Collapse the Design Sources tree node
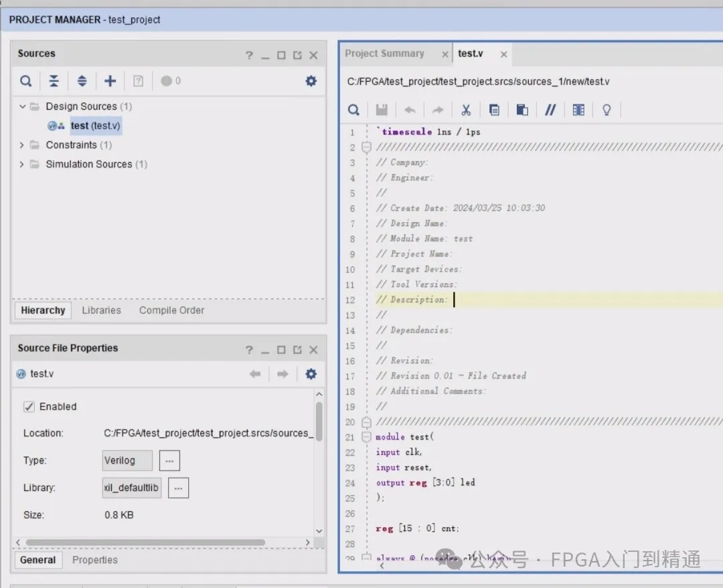Viewport: 723px width, 588px height. (23, 106)
